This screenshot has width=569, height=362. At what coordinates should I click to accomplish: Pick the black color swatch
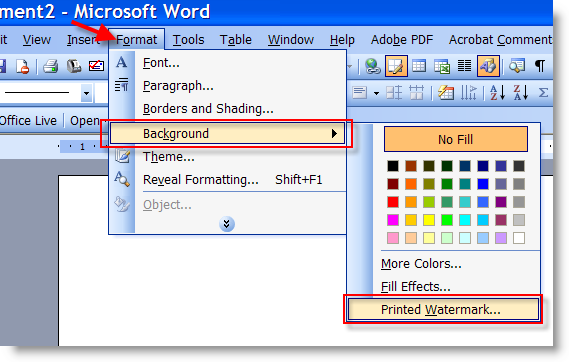click(393, 166)
